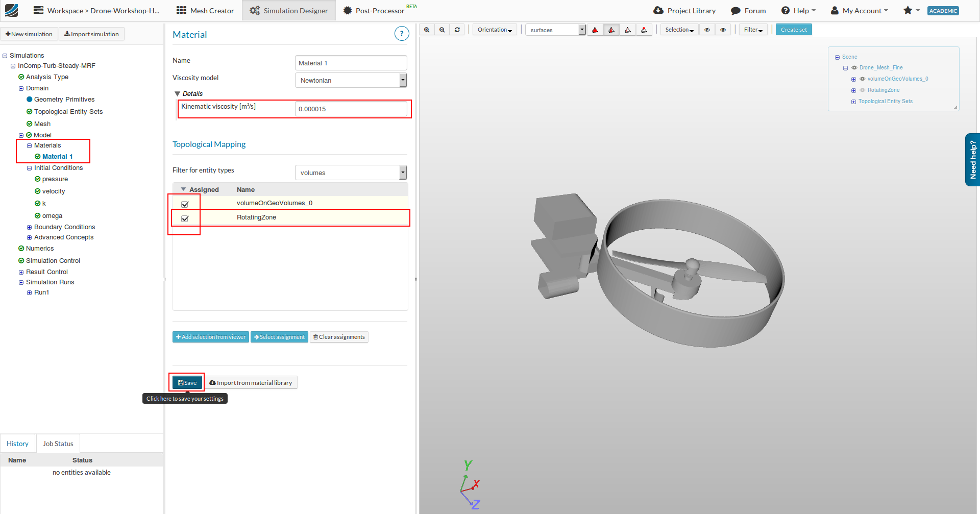
Task: Open the Project Library
Action: (x=684, y=11)
